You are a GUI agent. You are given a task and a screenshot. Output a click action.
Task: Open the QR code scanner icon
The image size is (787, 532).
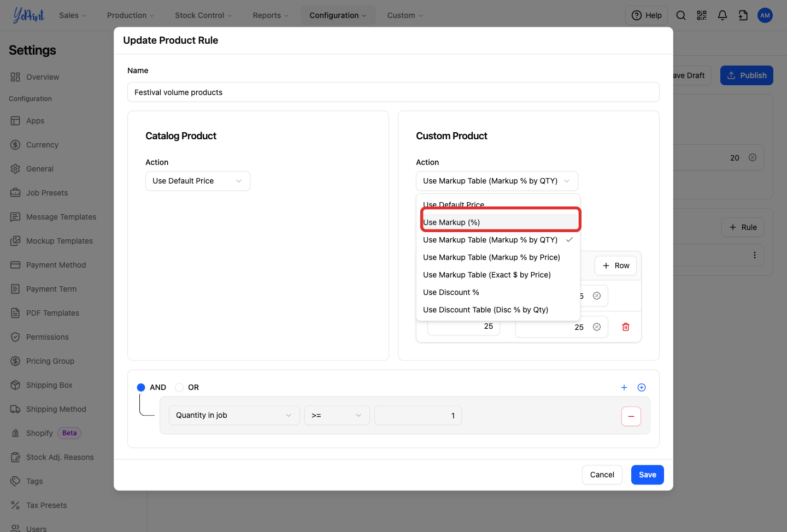tap(702, 15)
